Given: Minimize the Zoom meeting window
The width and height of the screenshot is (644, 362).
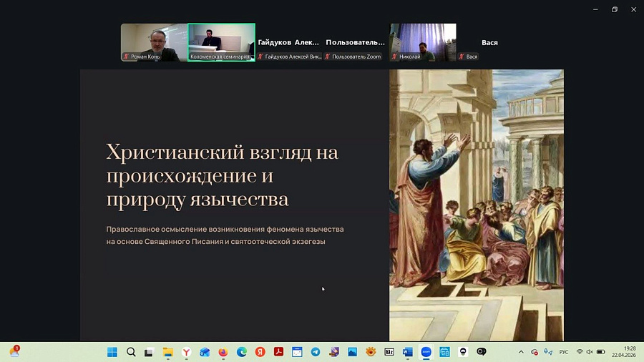Looking at the screenshot, I should tap(595, 9).
